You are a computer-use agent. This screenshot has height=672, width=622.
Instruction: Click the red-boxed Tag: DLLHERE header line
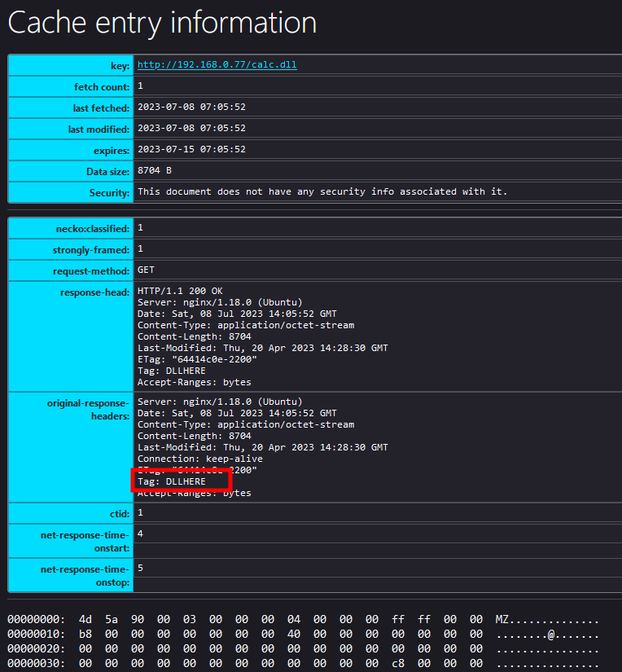click(x=172, y=481)
